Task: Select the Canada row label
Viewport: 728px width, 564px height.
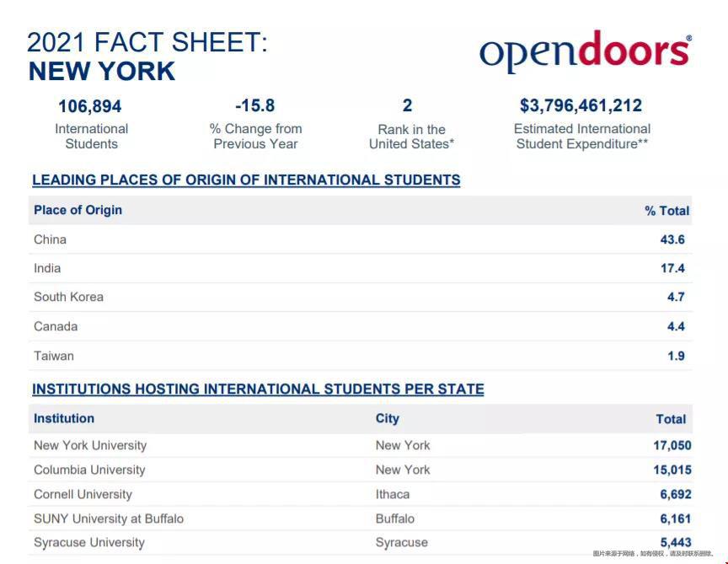Action: (x=56, y=326)
